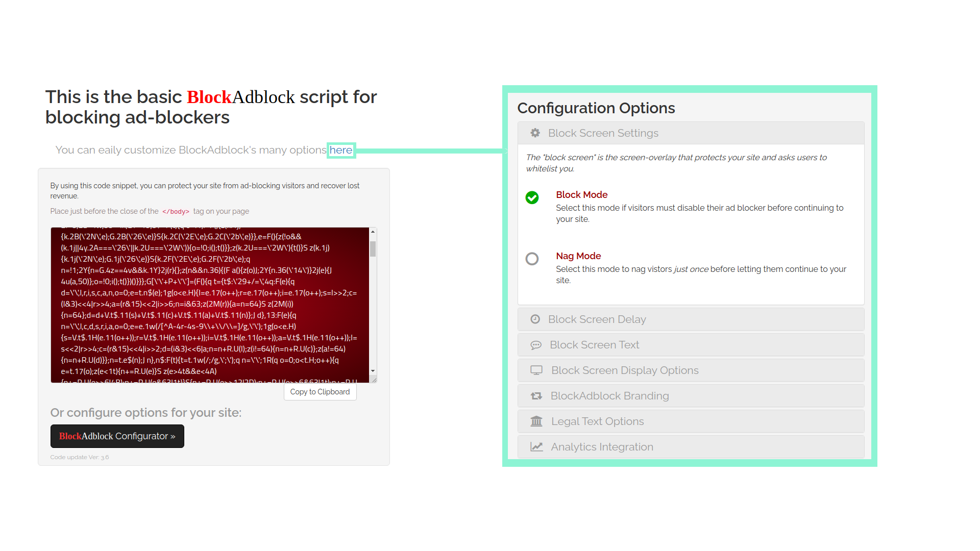Click the code box vertical scrollbar thumb
The width and height of the screenshot is (980, 551).
click(x=373, y=249)
